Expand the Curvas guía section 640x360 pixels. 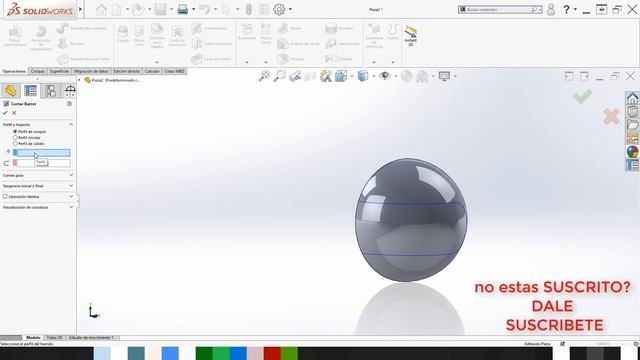71,175
